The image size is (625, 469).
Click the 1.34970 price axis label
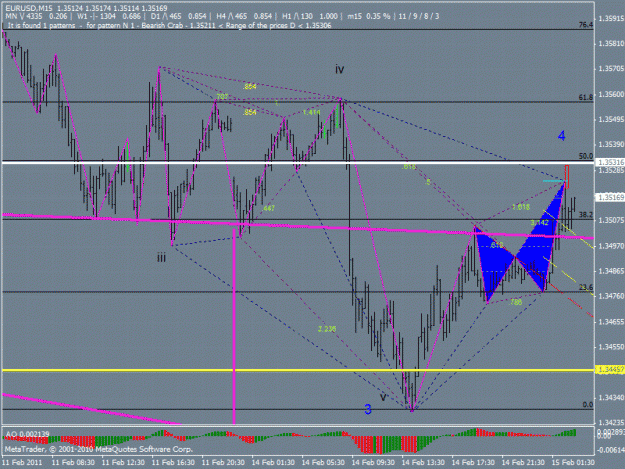point(611,246)
